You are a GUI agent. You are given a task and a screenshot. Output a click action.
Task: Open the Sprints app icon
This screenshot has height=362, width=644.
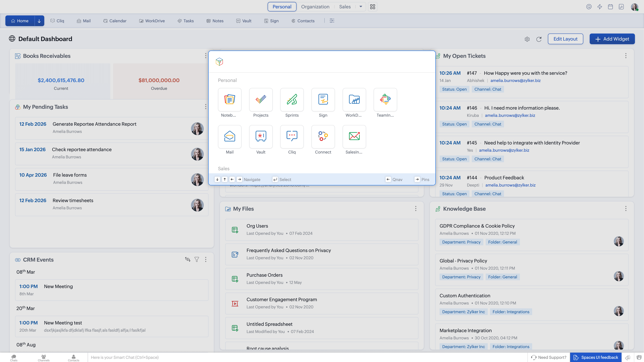click(292, 100)
